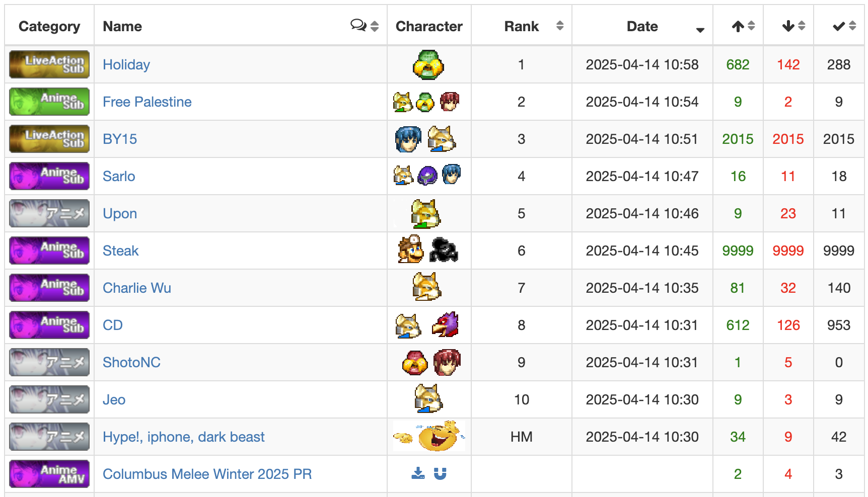
Task: Click the Character column header
Action: (x=429, y=26)
